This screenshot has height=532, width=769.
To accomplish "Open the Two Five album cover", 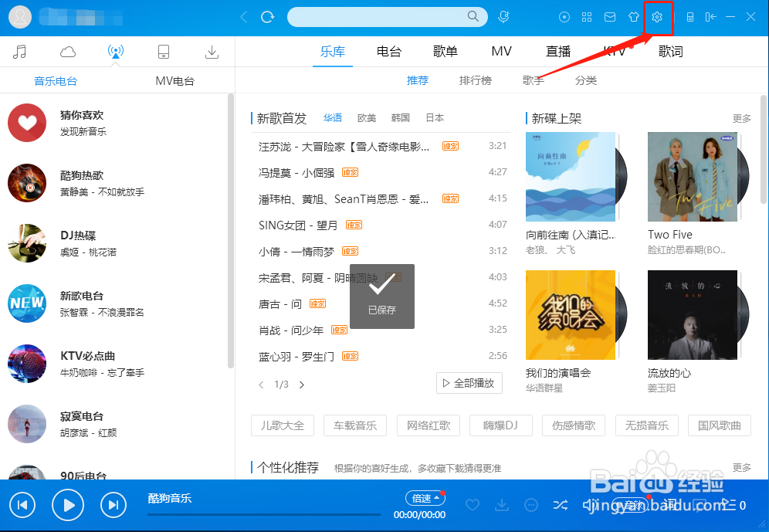I will 693,177.
